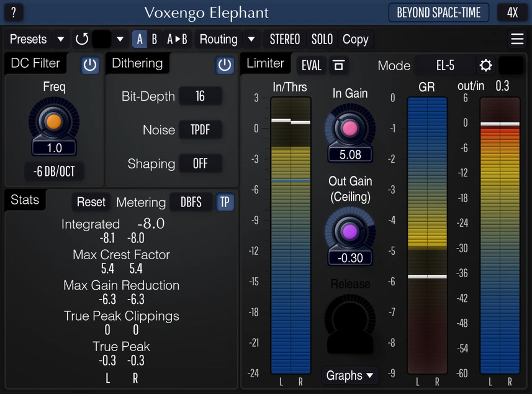Select the Limiter tab
532x394 pixels.
tap(265, 63)
